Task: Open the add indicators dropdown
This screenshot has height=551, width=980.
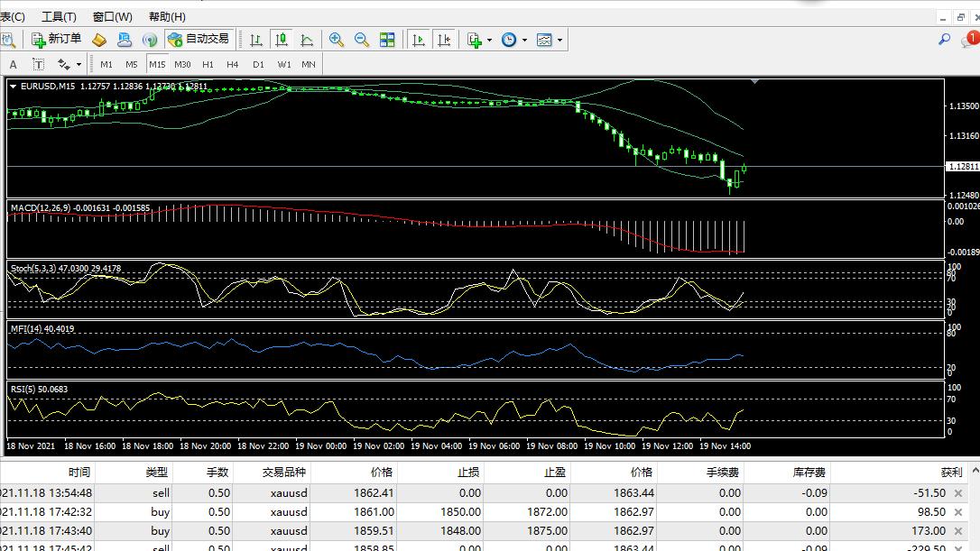Action: [x=479, y=40]
